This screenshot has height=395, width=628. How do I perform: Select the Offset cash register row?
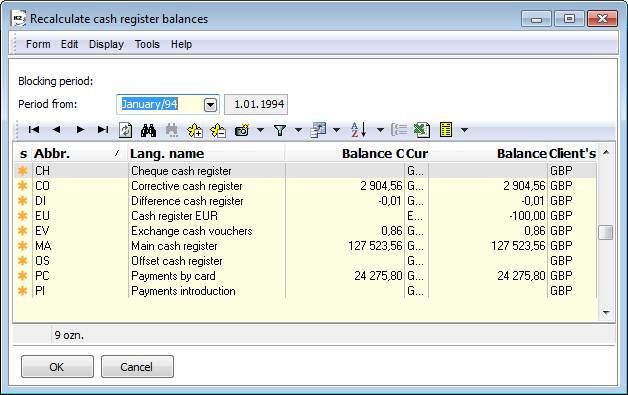click(x=305, y=261)
